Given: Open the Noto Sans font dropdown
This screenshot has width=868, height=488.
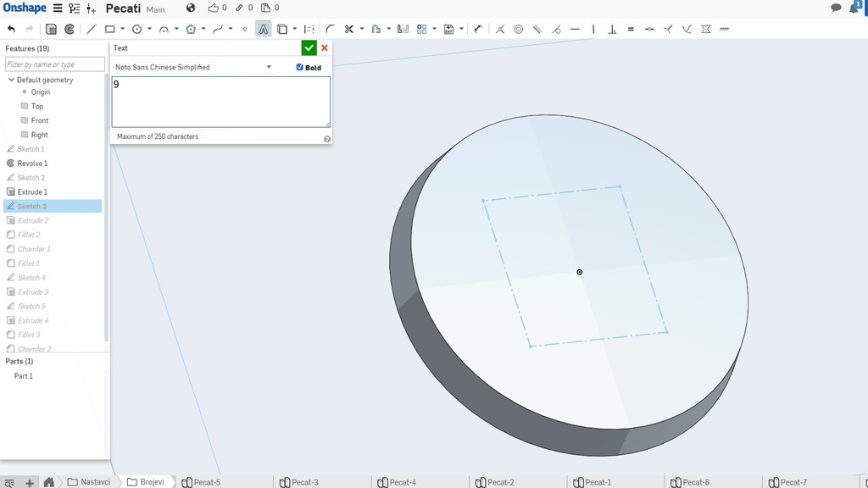Looking at the screenshot, I should pos(193,67).
